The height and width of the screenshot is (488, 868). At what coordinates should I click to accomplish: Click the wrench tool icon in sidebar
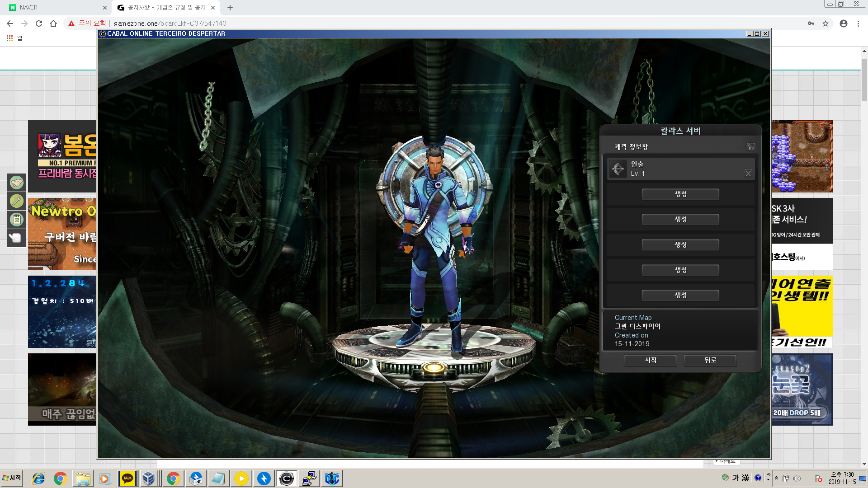point(17,201)
